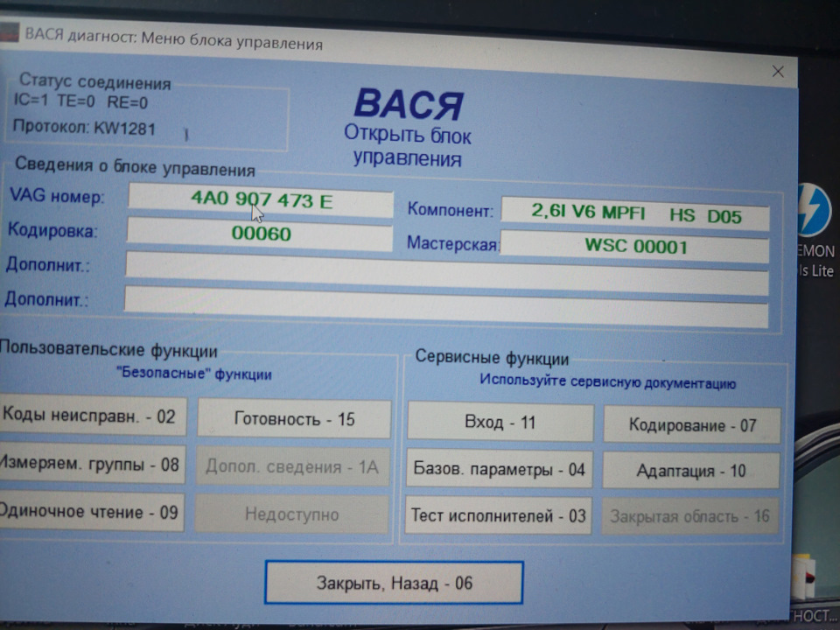This screenshot has height=630, width=840.
Task: Click the "Сведения о блоке управления" group label
Action: pos(135,166)
